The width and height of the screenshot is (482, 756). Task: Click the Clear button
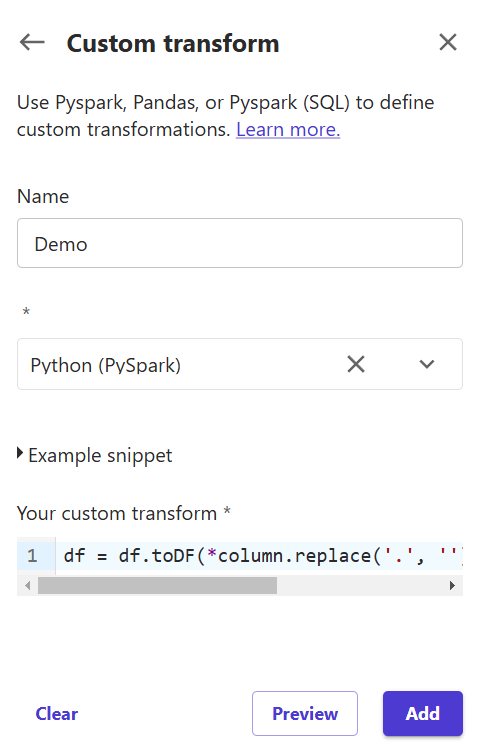[x=56, y=714]
